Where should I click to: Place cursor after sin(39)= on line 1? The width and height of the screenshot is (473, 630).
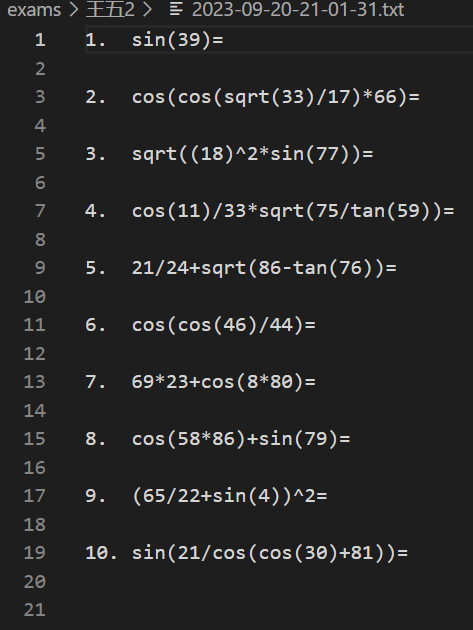pyautogui.click(x=224, y=40)
